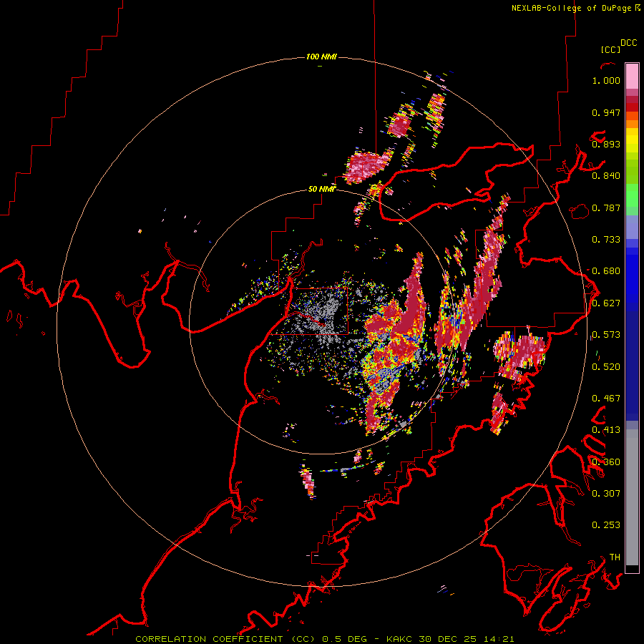Click the 100 NMI range ring label
Image resolution: width=644 pixels, height=644 pixels.
[x=321, y=57]
